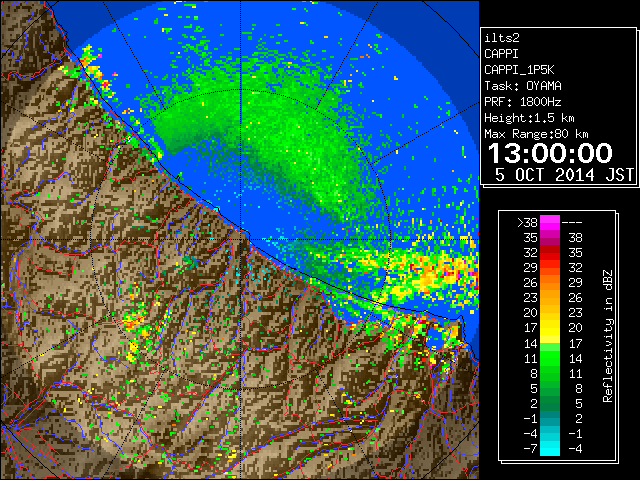Image resolution: width=640 pixels, height=480 pixels.
Task: Select the 'CAPPI_1P5K' product name
Action: click(x=519, y=70)
